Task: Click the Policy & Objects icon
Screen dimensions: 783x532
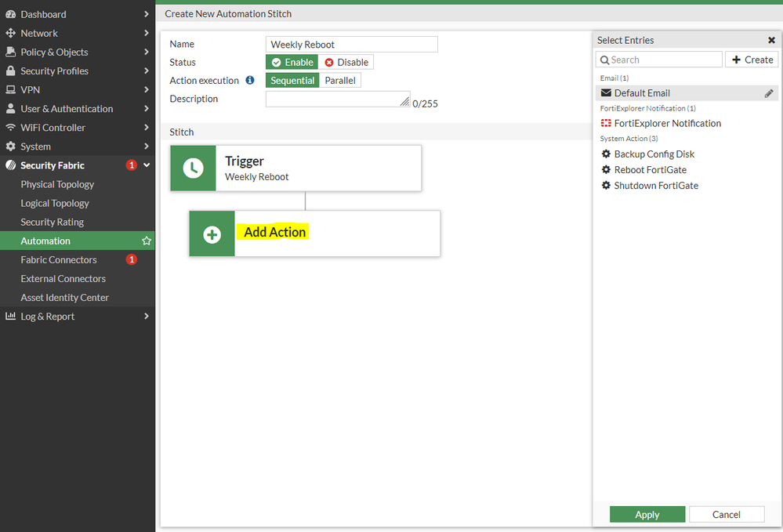Action: tap(10, 52)
